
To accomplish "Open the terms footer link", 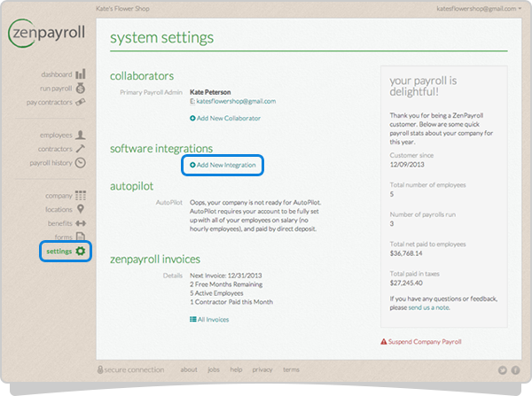I will [x=291, y=369].
